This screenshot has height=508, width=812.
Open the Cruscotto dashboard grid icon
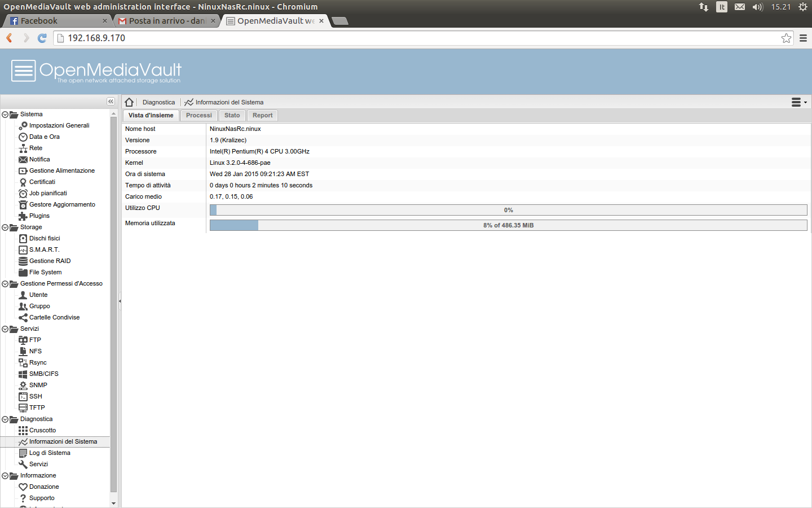click(23, 430)
